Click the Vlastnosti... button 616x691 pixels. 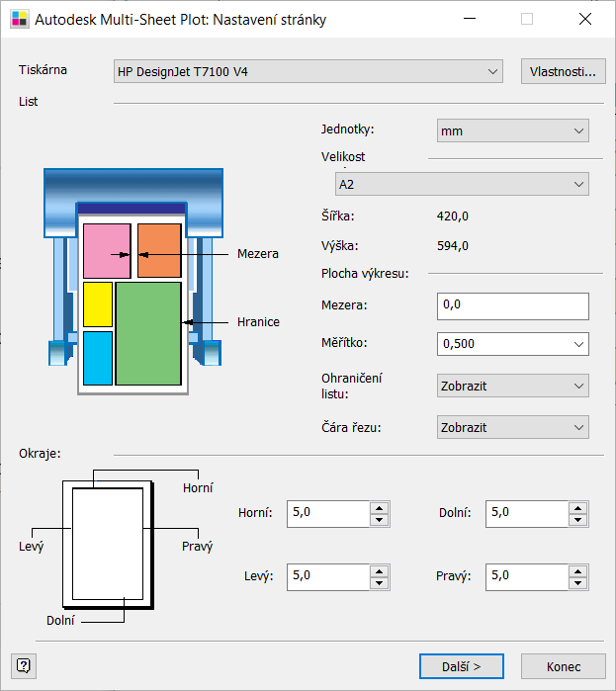(x=561, y=71)
